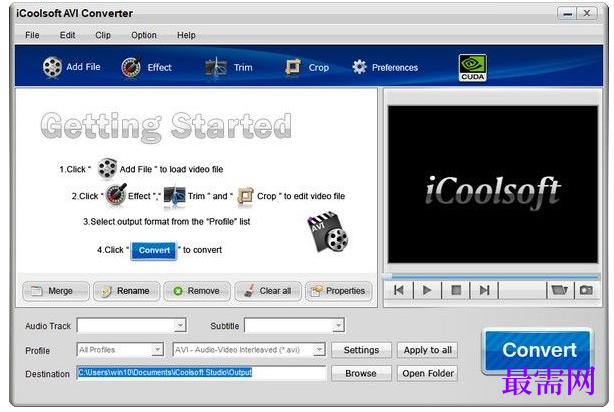Play the video preview
Image resolution: width=614 pixels, height=412 pixels.
tap(427, 290)
